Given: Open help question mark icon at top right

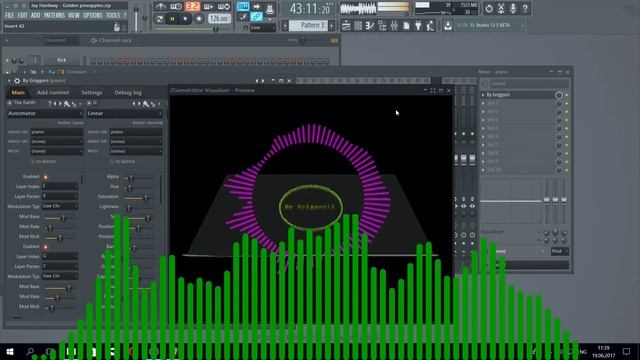Looking at the screenshot, I should 525,8.
